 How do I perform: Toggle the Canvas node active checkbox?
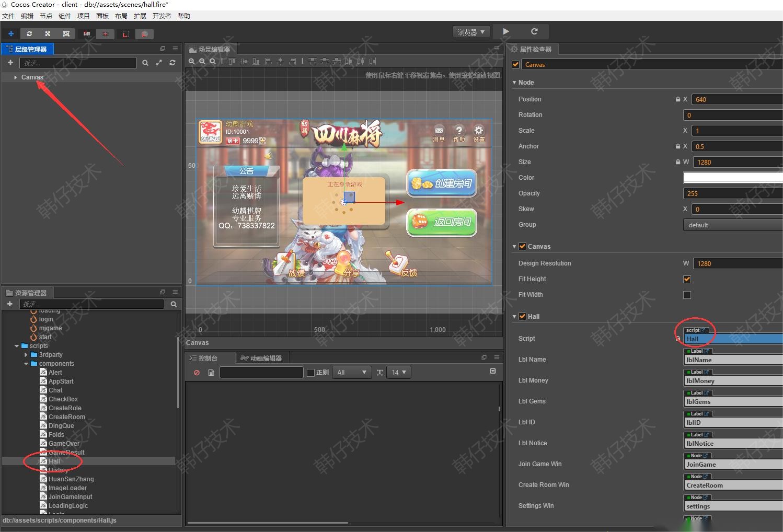click(516, 64)
